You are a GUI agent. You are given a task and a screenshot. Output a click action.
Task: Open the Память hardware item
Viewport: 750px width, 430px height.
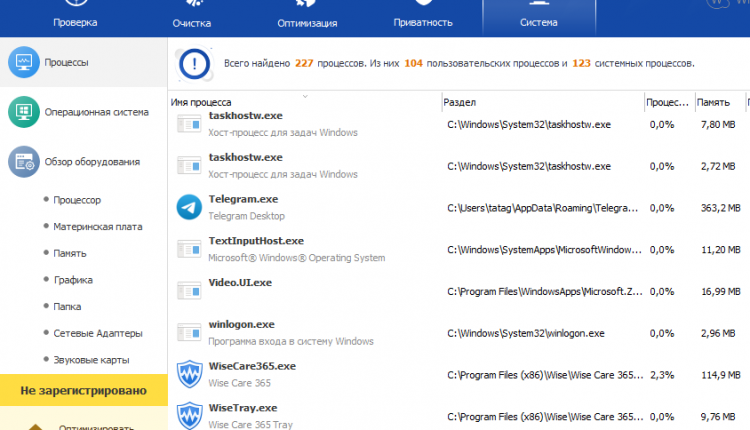(x=70, y=254)
